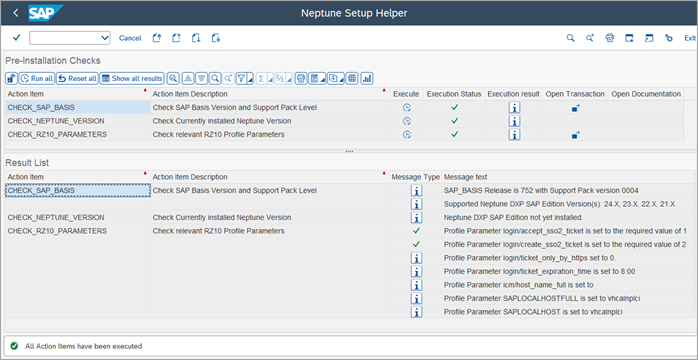Screen dimensions: 698x360
Task: Click message 'SAP_BASIS Release is 752' text
Action: click(541, 190)
